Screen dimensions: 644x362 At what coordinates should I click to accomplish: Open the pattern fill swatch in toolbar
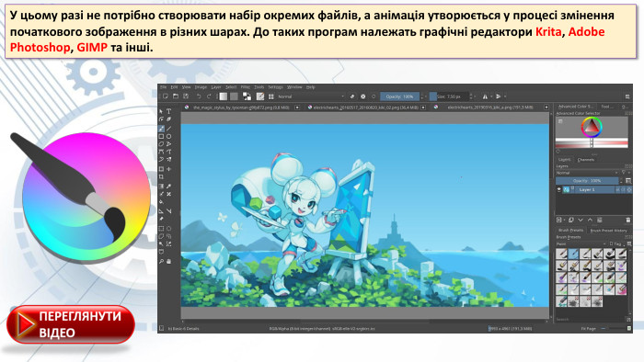(234, 96)
